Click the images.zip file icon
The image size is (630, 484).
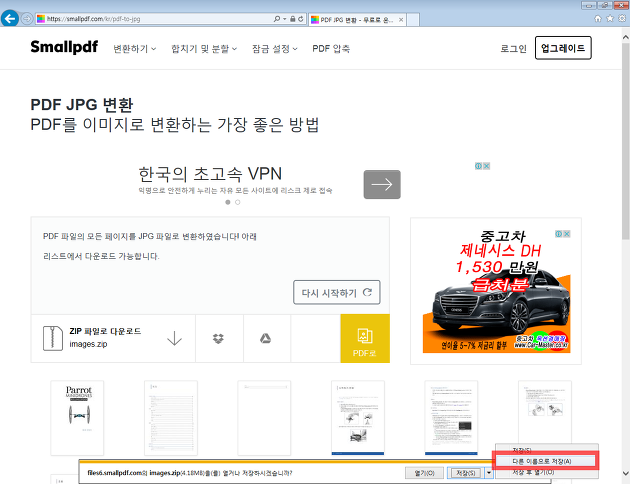[x=53, y=338]
